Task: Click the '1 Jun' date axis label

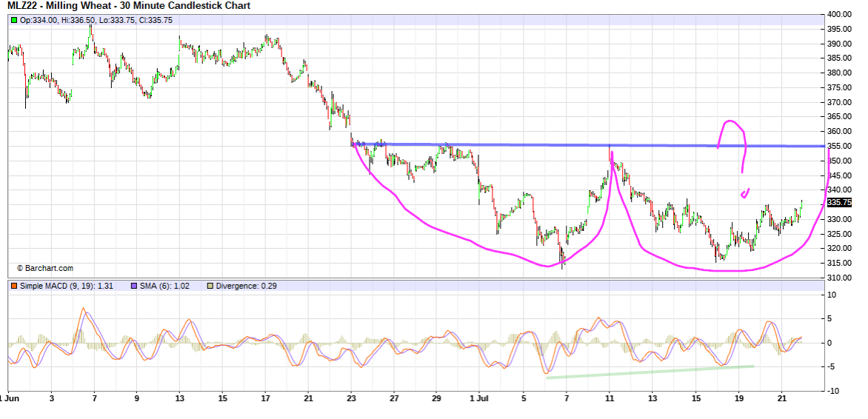Action: pos(10,398)
